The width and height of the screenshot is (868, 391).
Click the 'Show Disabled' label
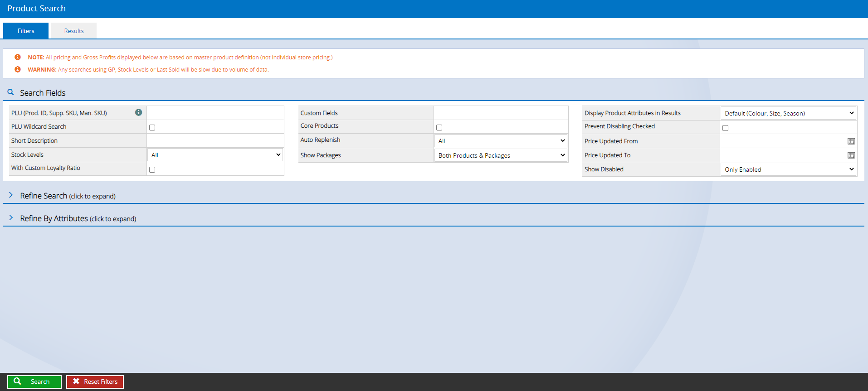[x=604, y=169]
